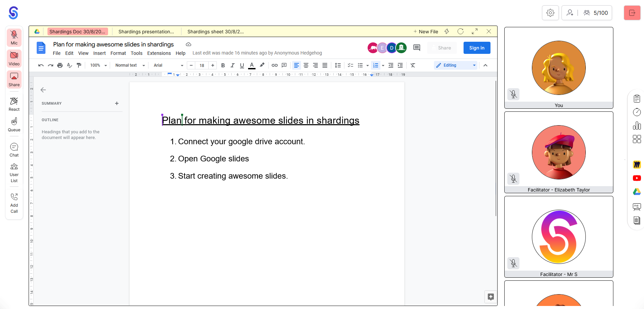Viewport: 644px width, 309px height.
Task: Increase font size with plus button
Action: point(213,65)
